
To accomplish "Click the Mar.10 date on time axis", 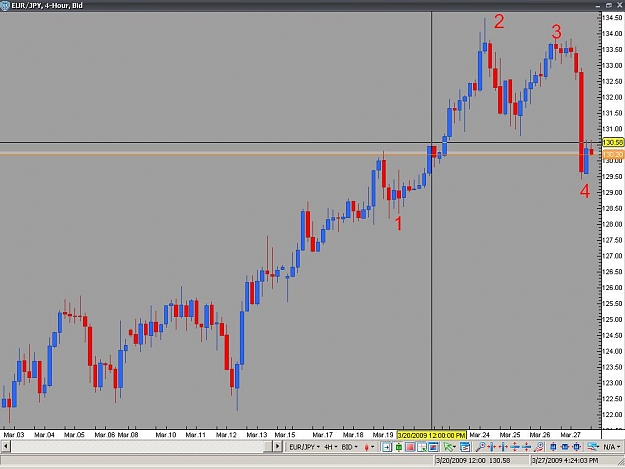I will click(x=165, y=435).
